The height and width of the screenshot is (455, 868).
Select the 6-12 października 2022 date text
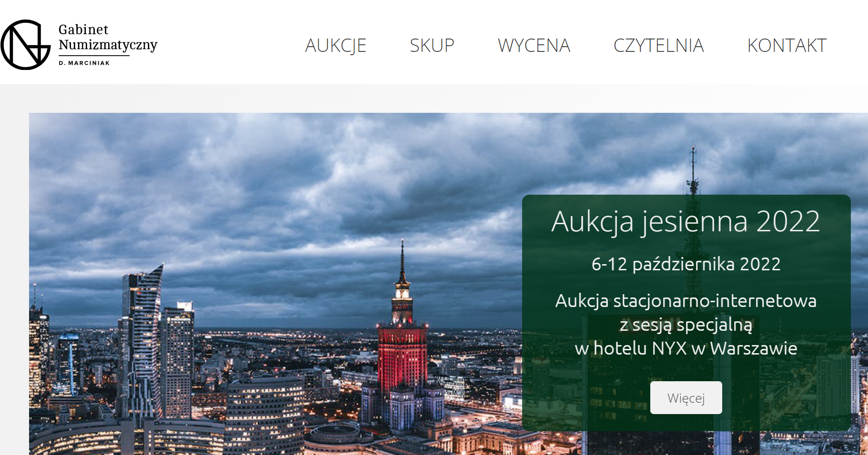point(686,264)
